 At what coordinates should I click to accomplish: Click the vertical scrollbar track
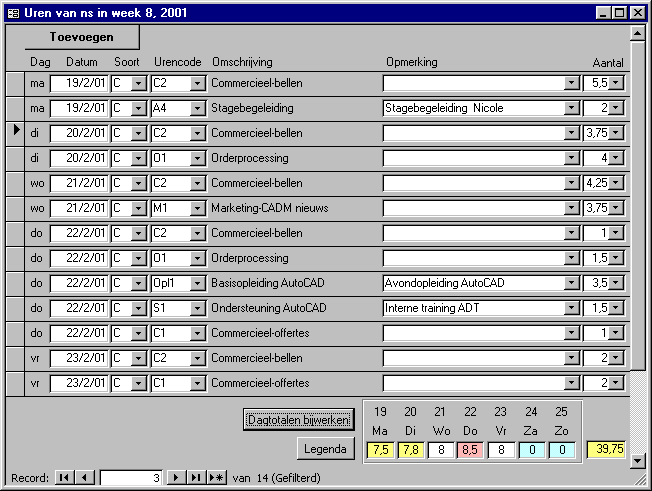637,412
